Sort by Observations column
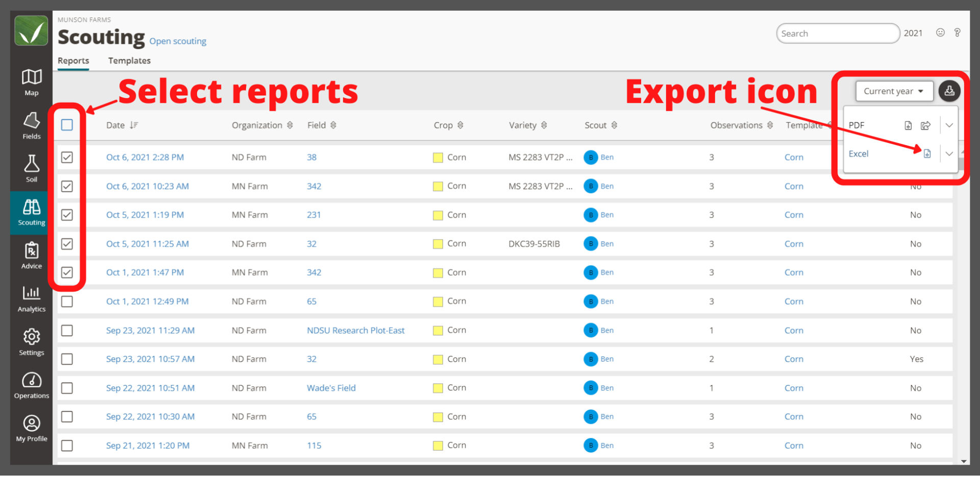Image resolution: width=980 pixels, height=477 pixels. (x=770, y=125)
